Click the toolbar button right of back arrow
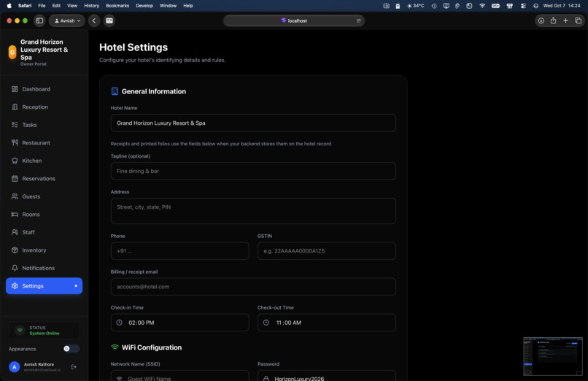The width and height of the screenshot is (588, 381). coord(109,20)
